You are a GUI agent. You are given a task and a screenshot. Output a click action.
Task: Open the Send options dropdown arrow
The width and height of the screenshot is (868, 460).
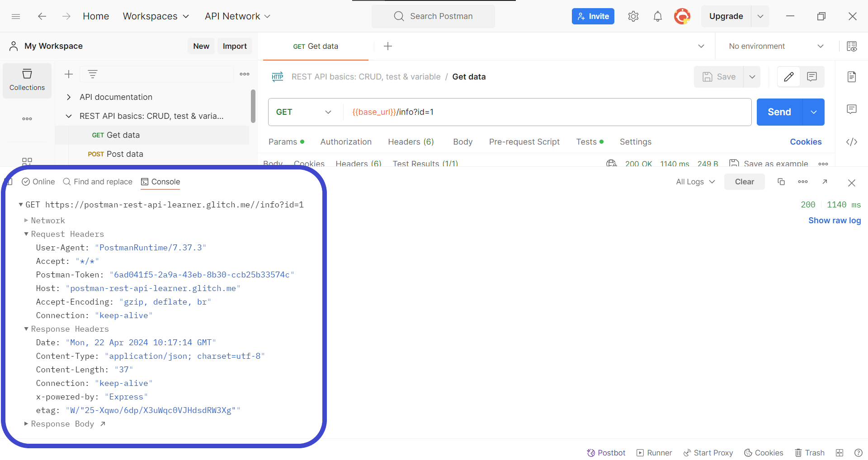814,112
